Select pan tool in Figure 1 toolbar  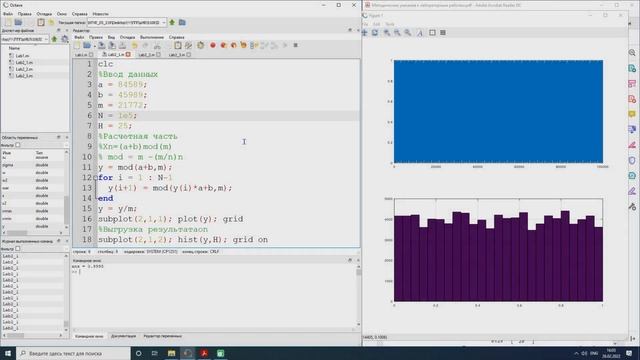click(364, 33)
